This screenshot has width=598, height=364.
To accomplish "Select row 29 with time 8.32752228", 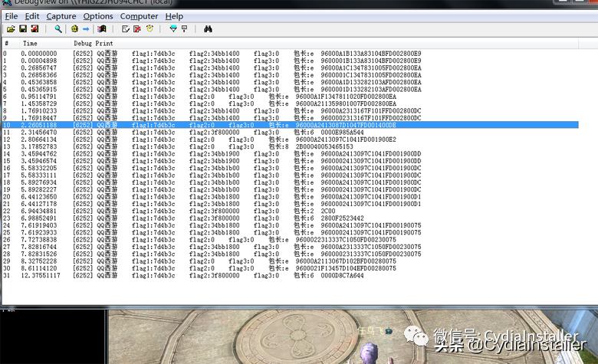I will coord(291,261).
